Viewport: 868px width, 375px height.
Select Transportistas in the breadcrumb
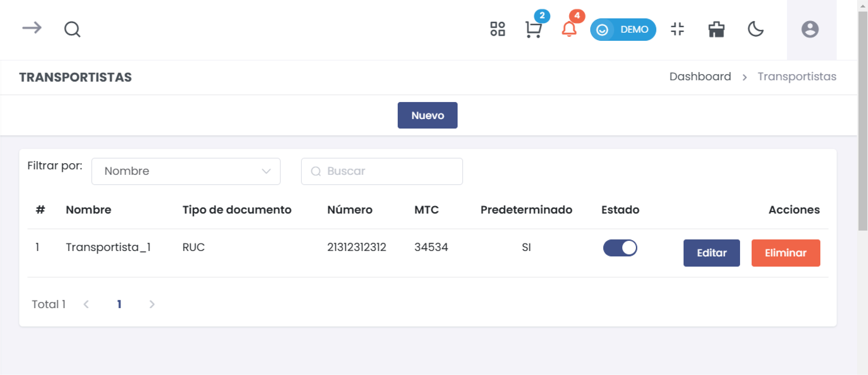[x=797, y=77]
